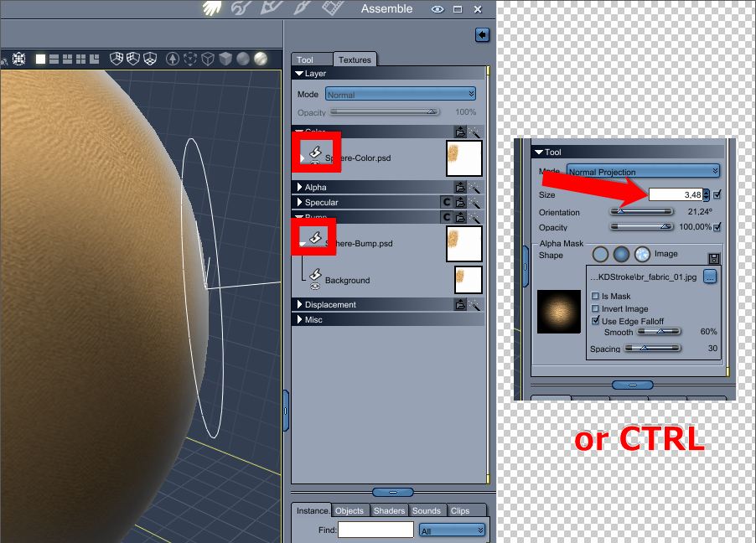Select four-view layout icon
This screenshot has width=756, height=543.
[x=81, y=59]
